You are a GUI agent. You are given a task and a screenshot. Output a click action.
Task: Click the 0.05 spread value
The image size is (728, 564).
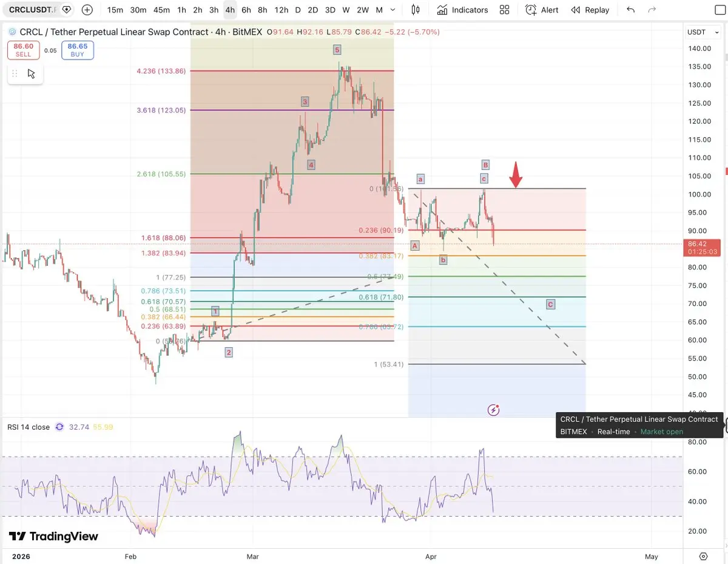50,50
